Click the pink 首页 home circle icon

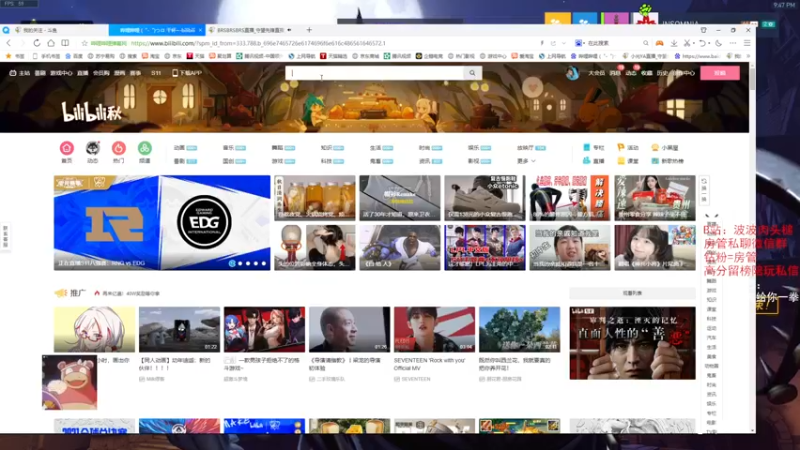coord(67,148)
